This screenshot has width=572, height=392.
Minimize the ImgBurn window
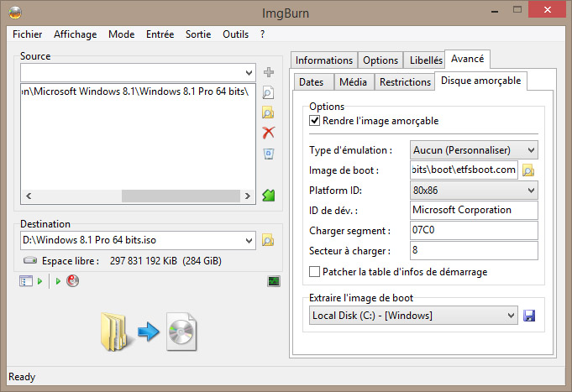click(495, 11)
